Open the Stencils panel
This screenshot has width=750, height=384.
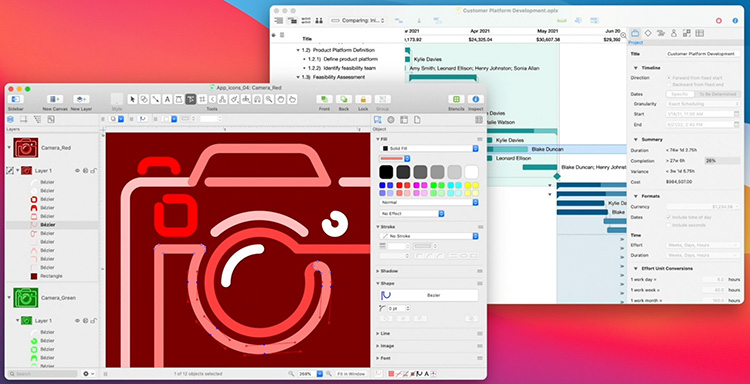456,99
